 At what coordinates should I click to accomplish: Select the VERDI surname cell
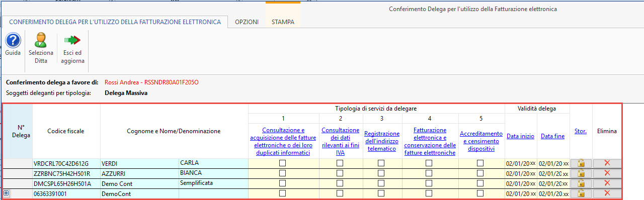point(139,163)
